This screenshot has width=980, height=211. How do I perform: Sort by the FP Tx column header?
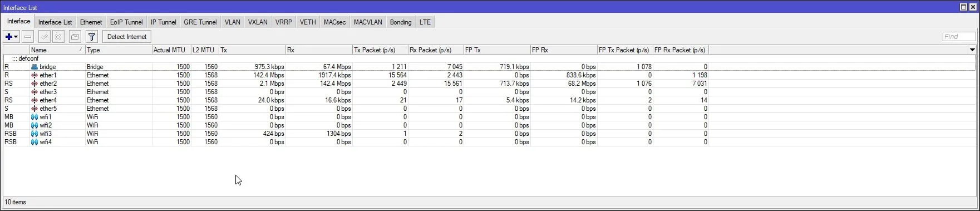[497, 50]
